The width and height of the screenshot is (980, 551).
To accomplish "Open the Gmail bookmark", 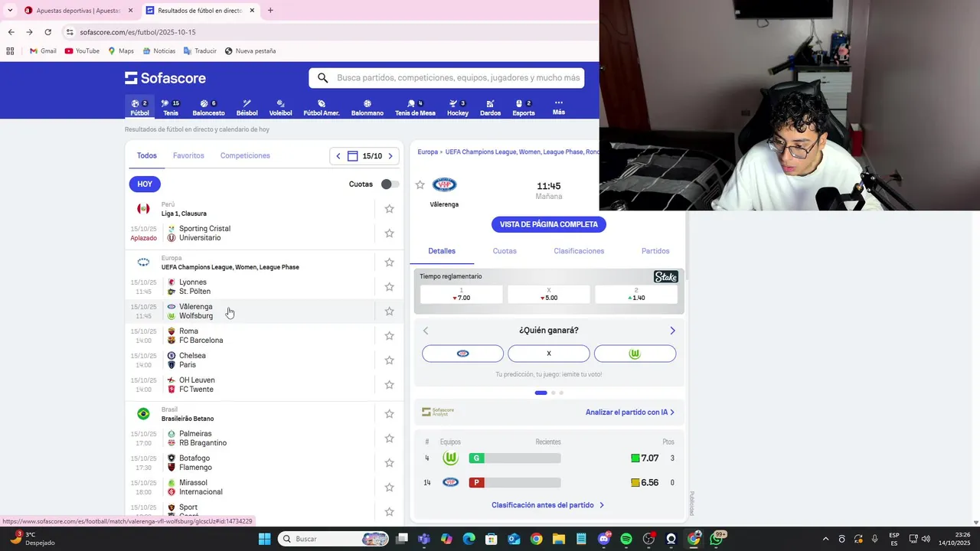I will click(43, 51).
